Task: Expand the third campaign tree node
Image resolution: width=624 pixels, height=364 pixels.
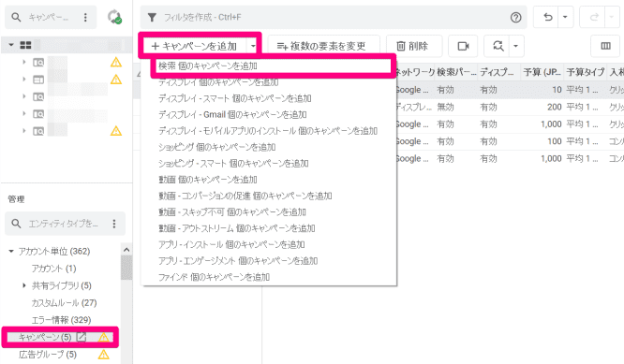Action: 23,96
